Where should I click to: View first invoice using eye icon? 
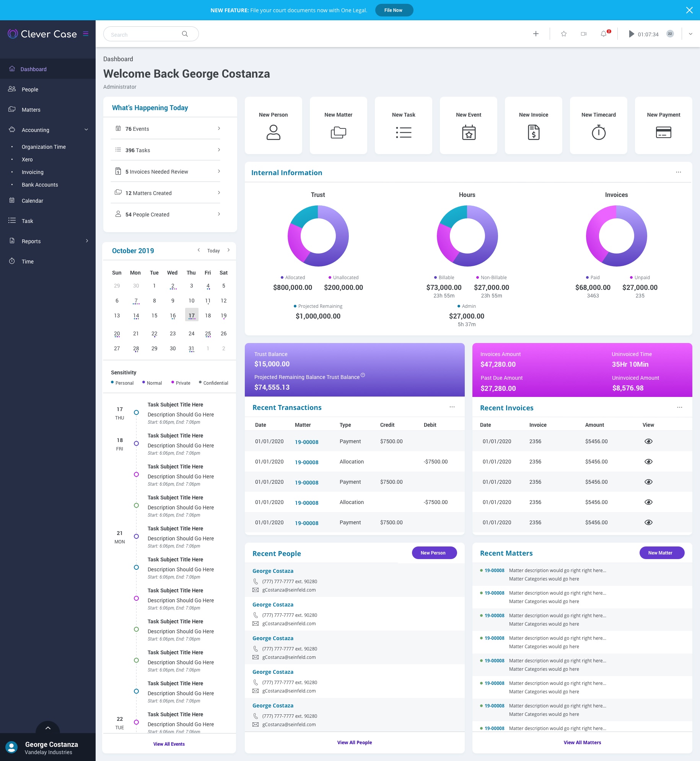point(648,441)
